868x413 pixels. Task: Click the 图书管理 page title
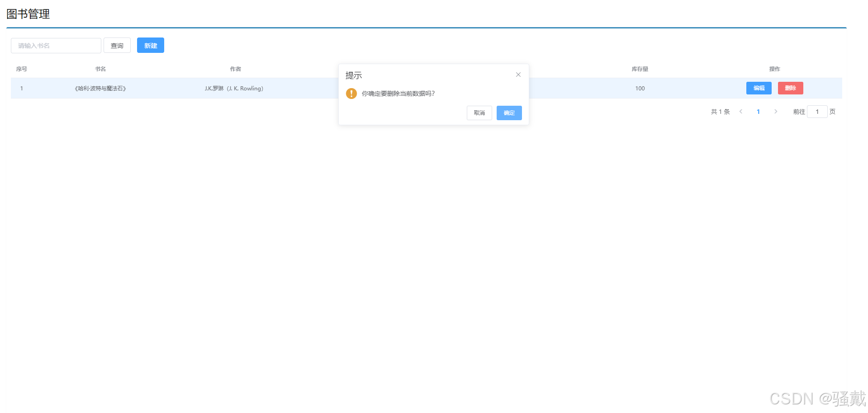pos(28,14)
